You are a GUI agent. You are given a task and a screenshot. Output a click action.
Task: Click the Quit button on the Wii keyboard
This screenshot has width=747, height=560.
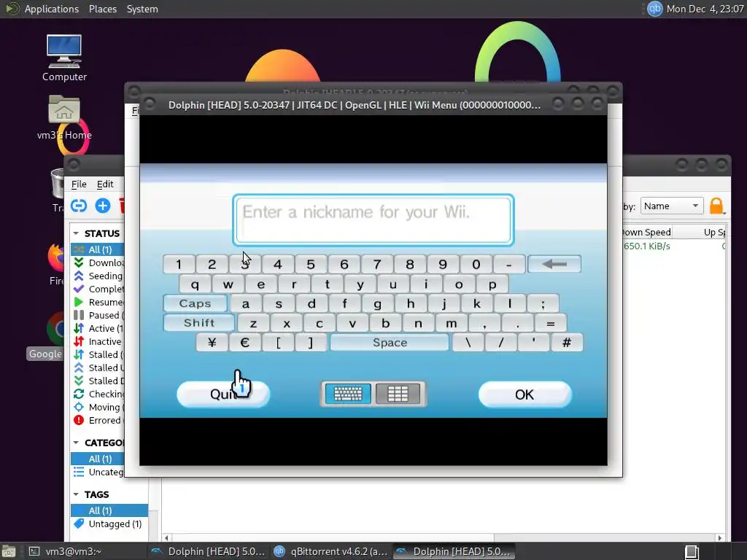(x=223, y=394)
